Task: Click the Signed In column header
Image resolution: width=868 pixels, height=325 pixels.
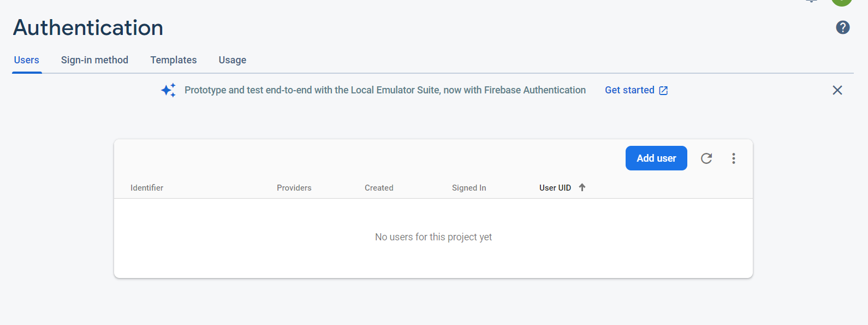Action: [x=469, y=188]
